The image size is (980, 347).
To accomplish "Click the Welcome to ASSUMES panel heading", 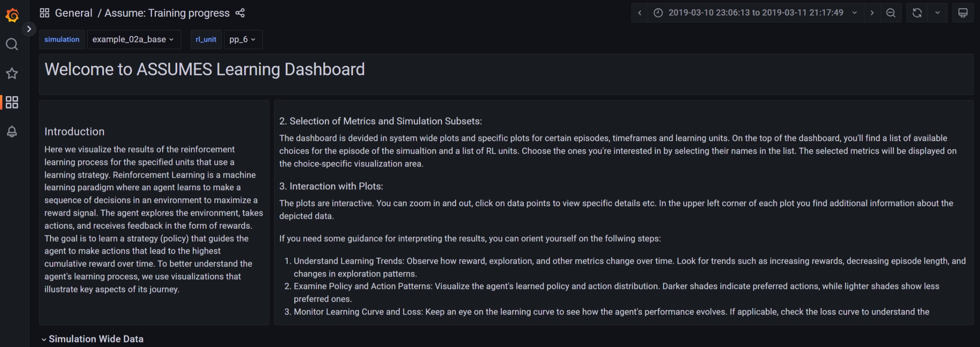I will point(205,69).
